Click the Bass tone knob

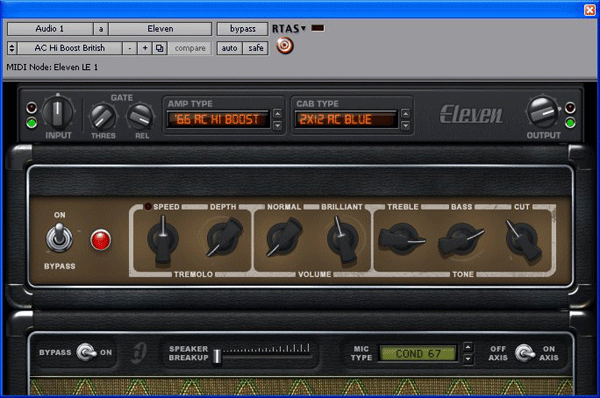click(461, 239)
